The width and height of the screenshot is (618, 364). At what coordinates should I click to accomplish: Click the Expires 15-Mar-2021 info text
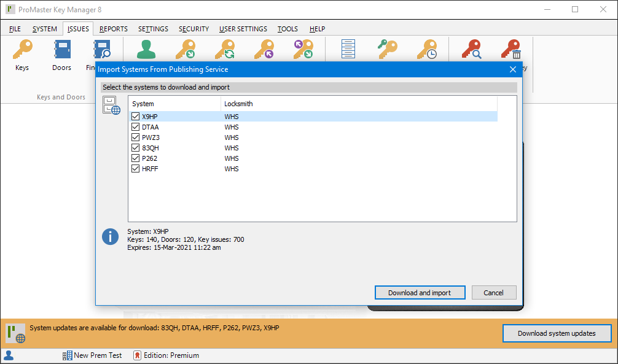(174, 248)
